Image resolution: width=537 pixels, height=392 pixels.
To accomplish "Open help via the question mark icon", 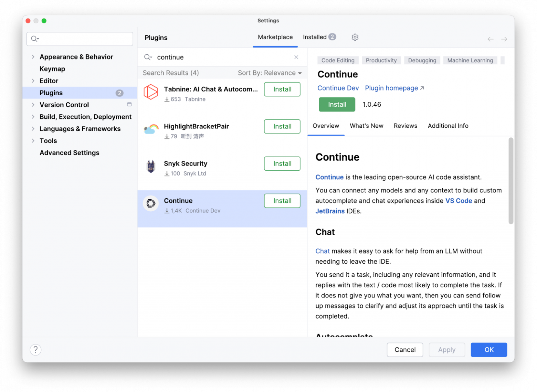I will pyautogui.click(x=35, y=350).
